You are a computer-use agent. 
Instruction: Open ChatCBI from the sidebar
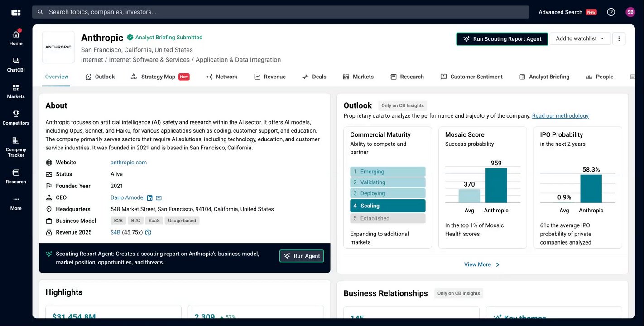[16, 65]
